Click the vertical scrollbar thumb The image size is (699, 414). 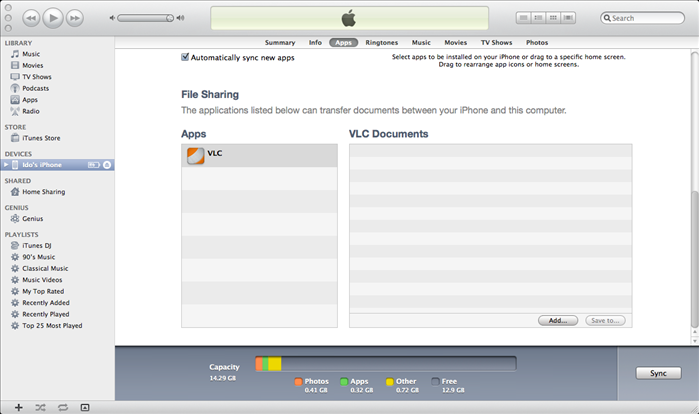coord(695,259)
